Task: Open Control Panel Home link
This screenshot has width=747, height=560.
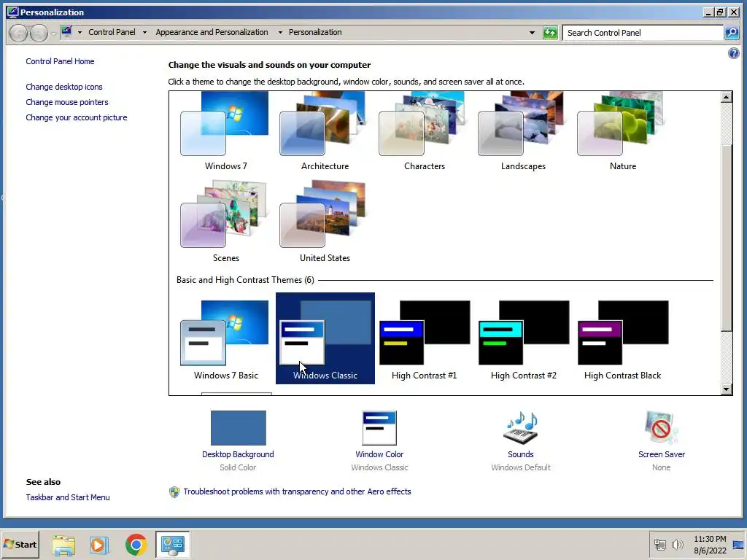Action: click(60, 61)
